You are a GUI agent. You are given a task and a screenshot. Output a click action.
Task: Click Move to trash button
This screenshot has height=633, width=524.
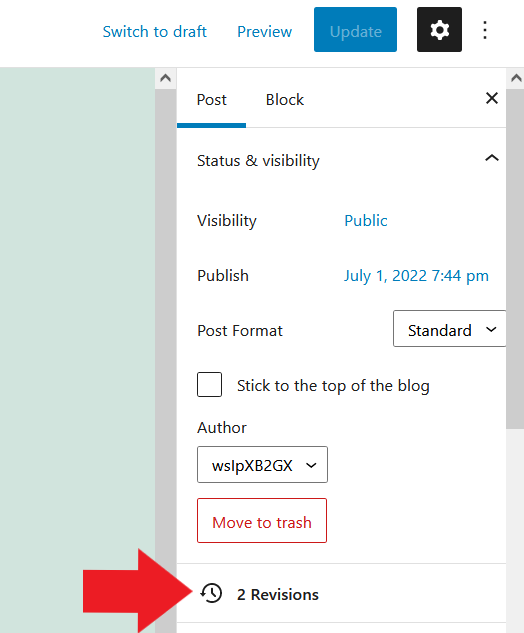(262, 520)
